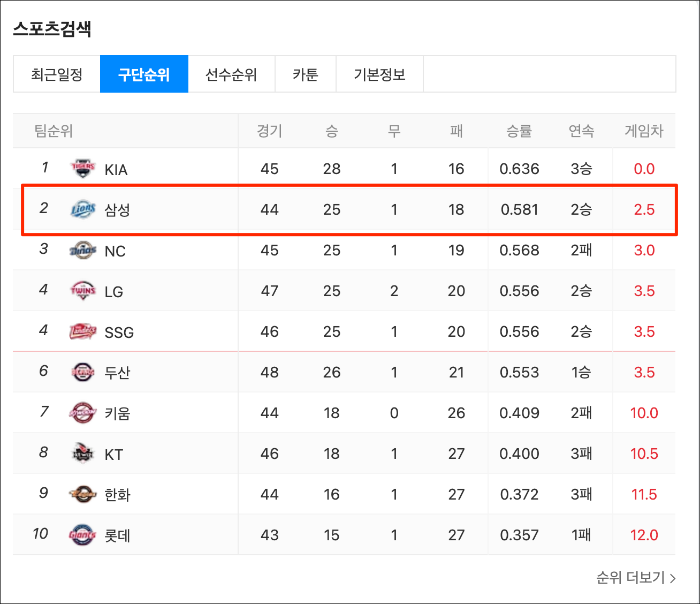Click the Doosan Bears team logo
The width and height of the screenshot is (700, 604).
pyautogui.click(x=83, y=373)
